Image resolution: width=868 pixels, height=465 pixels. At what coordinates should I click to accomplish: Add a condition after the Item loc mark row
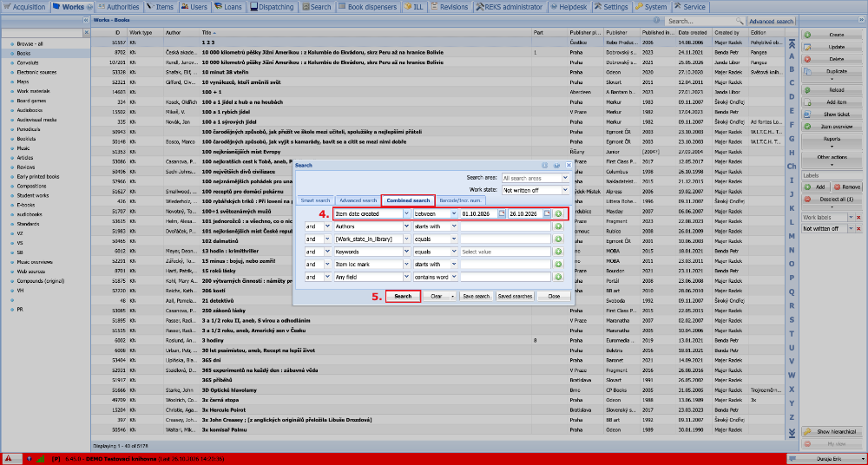click(558, 265)
